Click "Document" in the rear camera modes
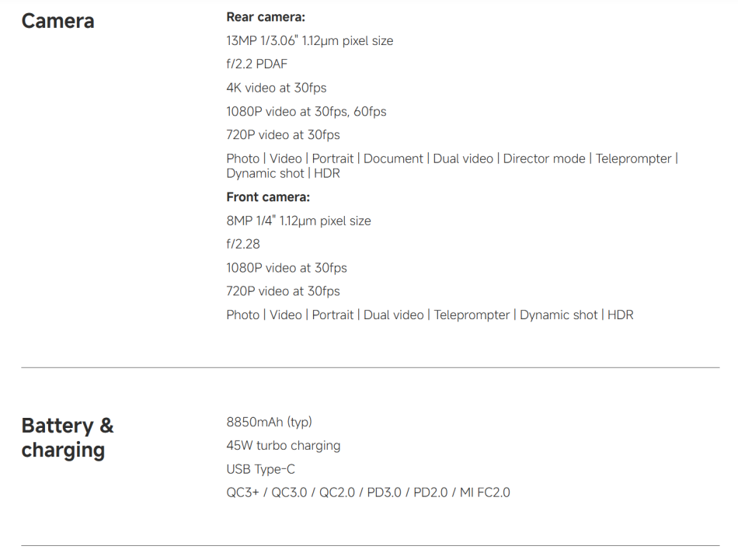Screen dimensions: 738x560 (x=393, y=158)
